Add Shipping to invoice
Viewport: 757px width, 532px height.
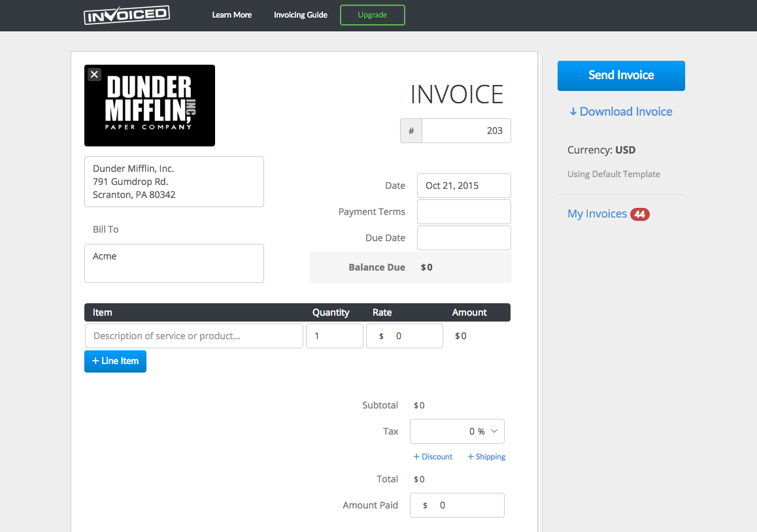coord(486,457)
